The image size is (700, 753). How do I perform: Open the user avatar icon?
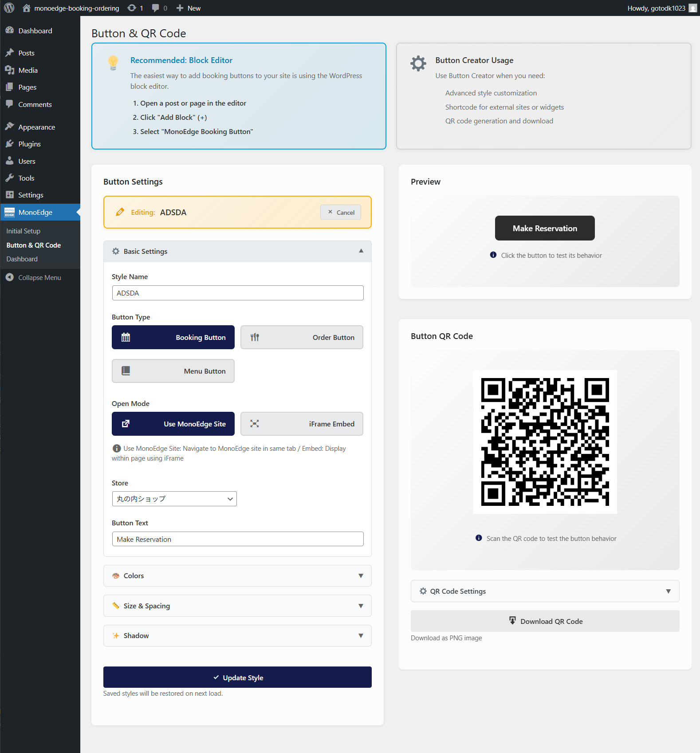[692, 8]
